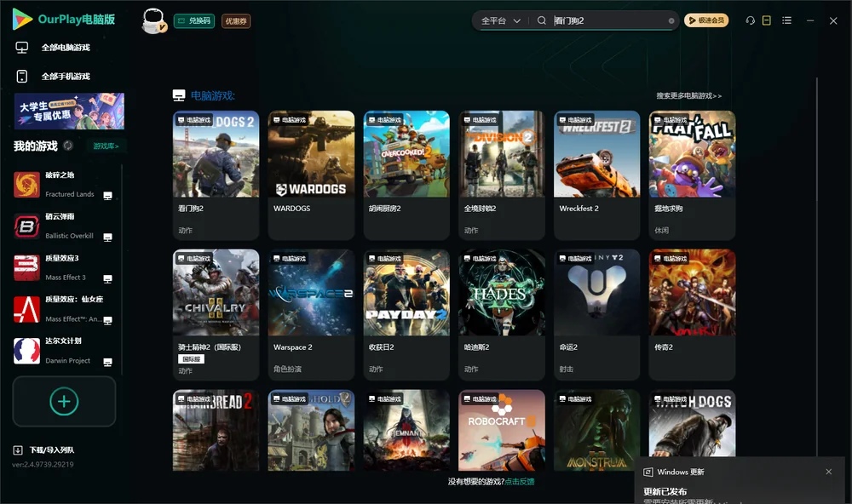
Task: Clear the search text with the clear icon
Action: [671, 20]
